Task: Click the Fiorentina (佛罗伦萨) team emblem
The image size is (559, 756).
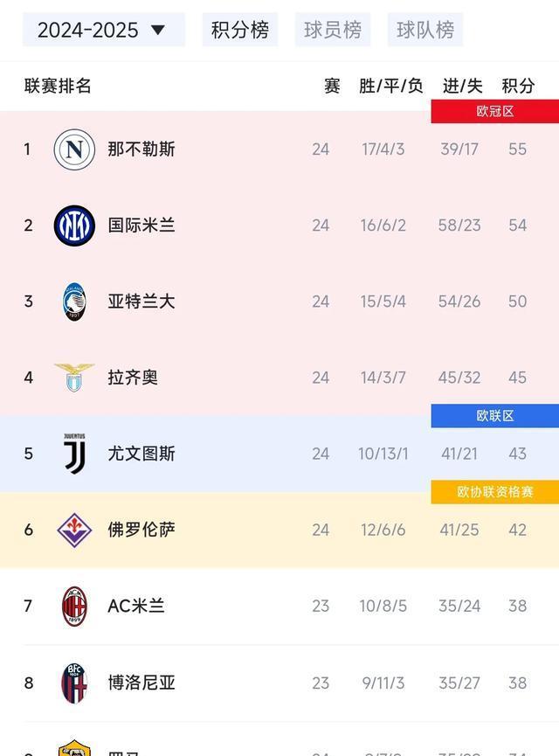Action: click(x=73, y=530)
